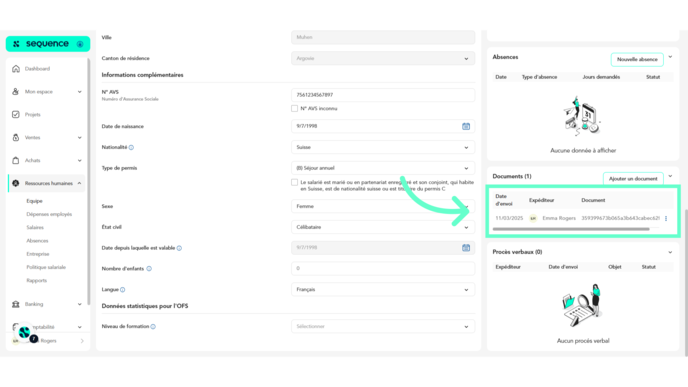The height and width of the screenshot is (387, 688).
Task: Click info icon next to Langue
Action: pyautogui.click(x=123, y=290)
